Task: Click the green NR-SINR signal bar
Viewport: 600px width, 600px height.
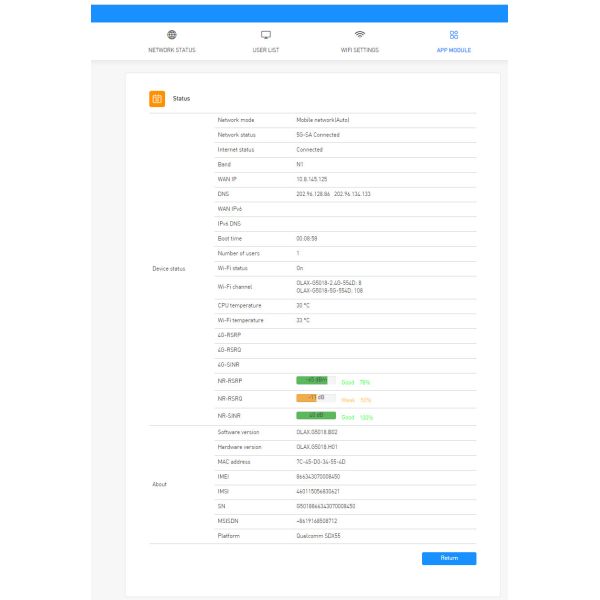Action: coord(316,415)
